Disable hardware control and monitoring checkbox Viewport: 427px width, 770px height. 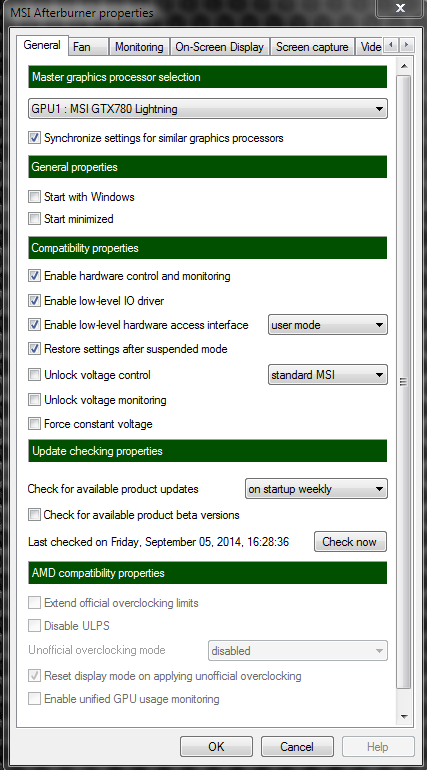click(x=34, y=276)
